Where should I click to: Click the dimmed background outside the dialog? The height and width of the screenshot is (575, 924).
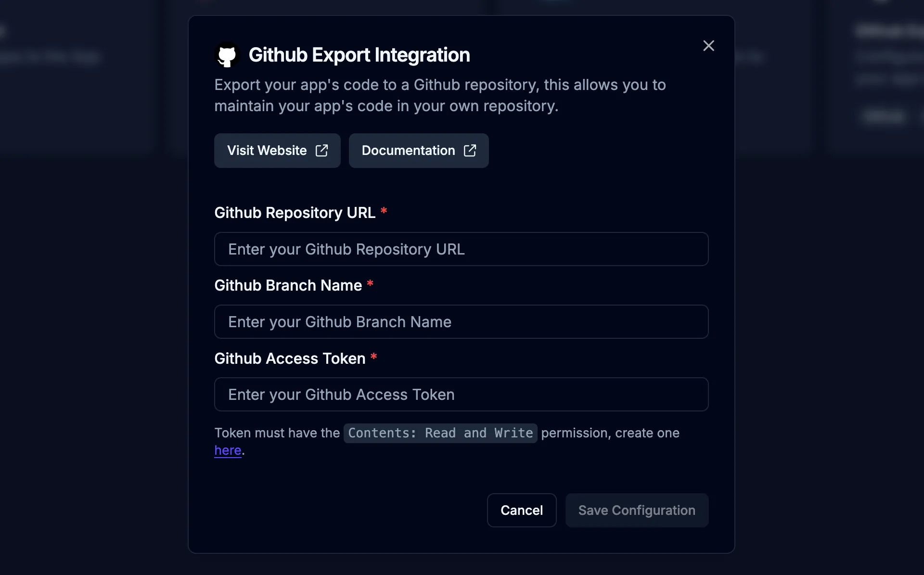tap(87, 289)
